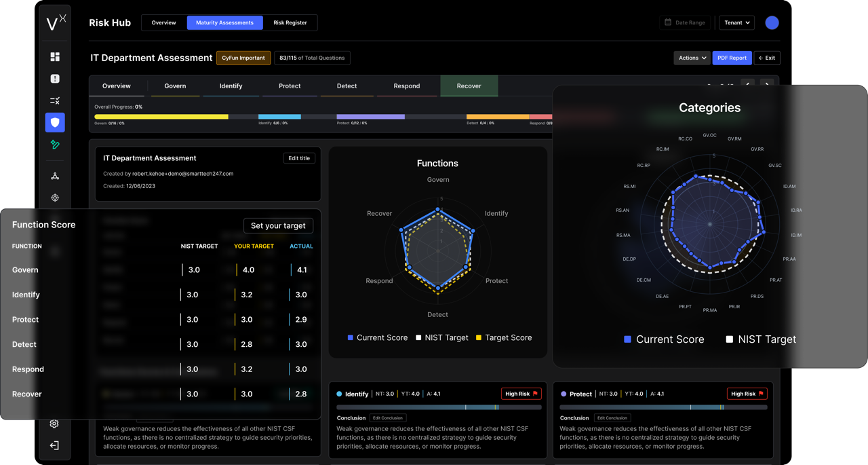Click the Date Range field
The image size is (868, 465).
[685, 22]
